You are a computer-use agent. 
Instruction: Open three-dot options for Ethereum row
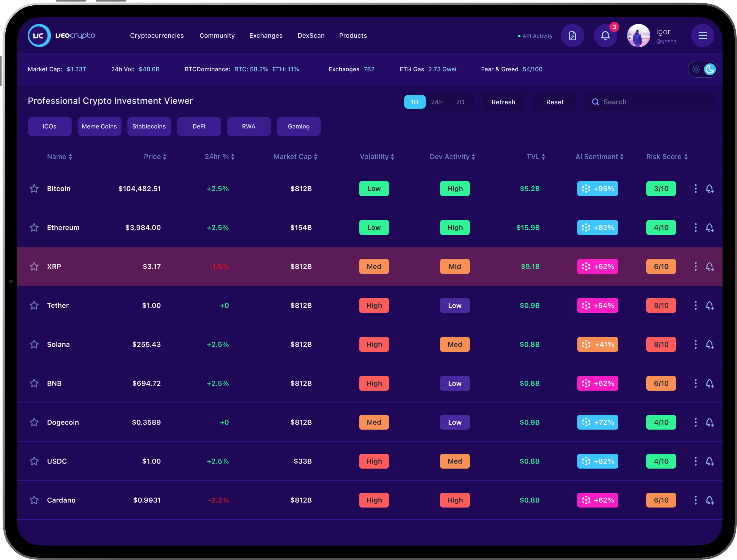695,228
